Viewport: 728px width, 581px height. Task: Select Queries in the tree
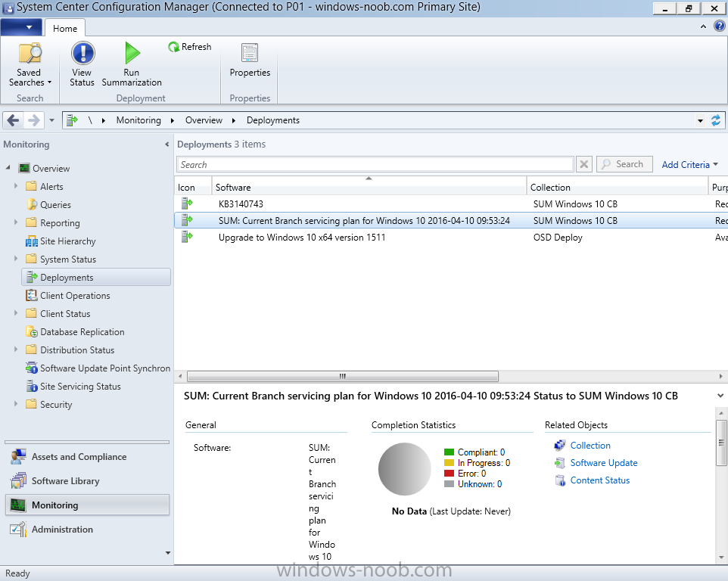tap(55, 205)
